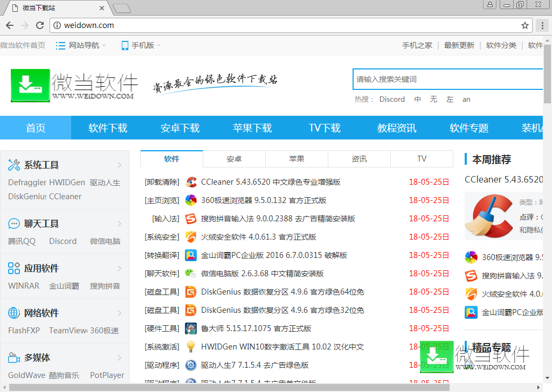Switch to the TV tab
The width and height of the screenshot is (552, 392).
pyautogui.click(x=422, y=159)
